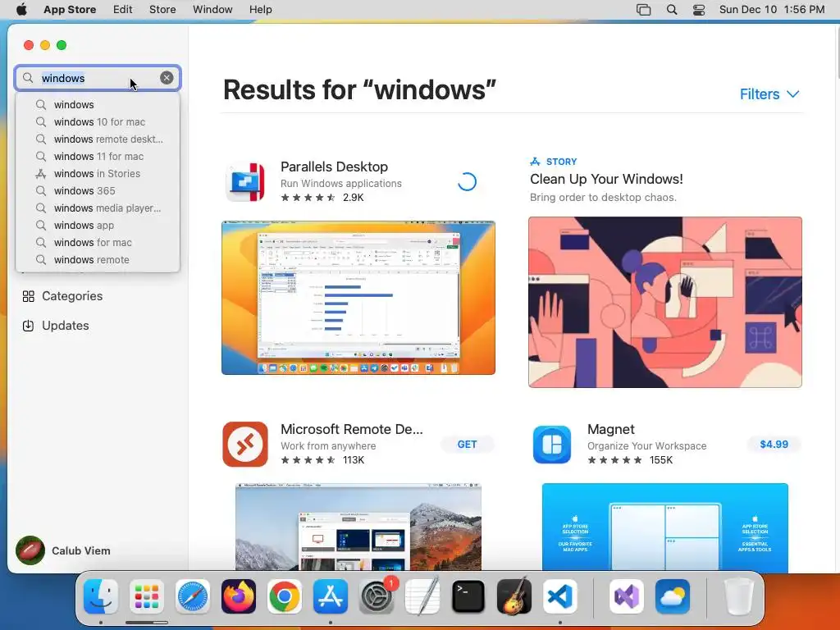840x630 pixels.
Task: Choose 'windows 11 for mac' suggestion
Action: point(98,157)
